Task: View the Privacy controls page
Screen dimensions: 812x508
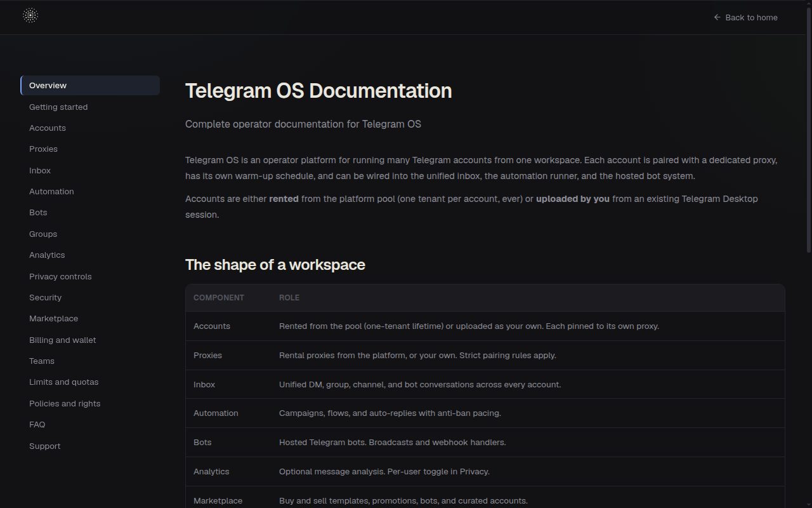Action: tap(90, 276)
